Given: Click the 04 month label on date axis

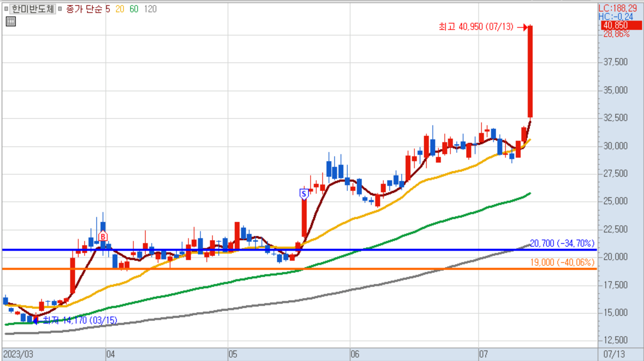Looking at the screenshot, I should [111, 354].
